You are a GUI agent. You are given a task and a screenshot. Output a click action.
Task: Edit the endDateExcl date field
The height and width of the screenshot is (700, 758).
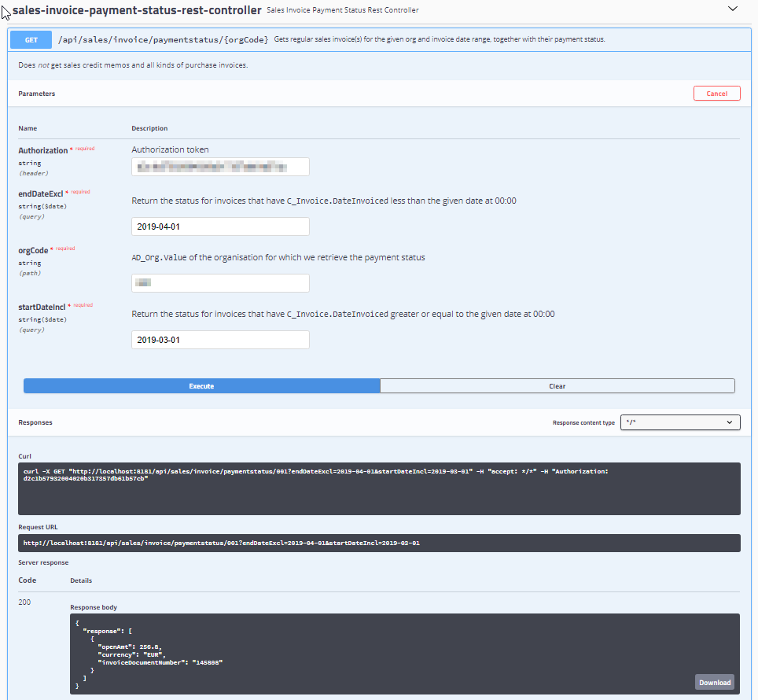click(220, 227)
